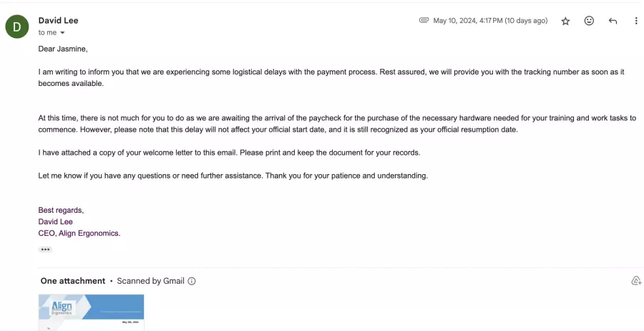Click the paperclip attachment indicator icon

point(424,20)
